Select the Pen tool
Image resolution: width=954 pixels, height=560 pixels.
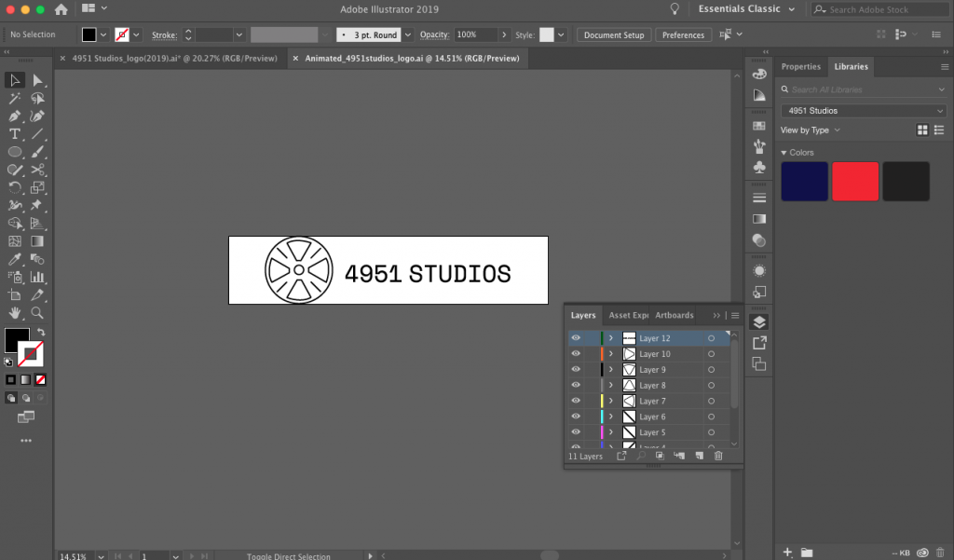point(15,116)
